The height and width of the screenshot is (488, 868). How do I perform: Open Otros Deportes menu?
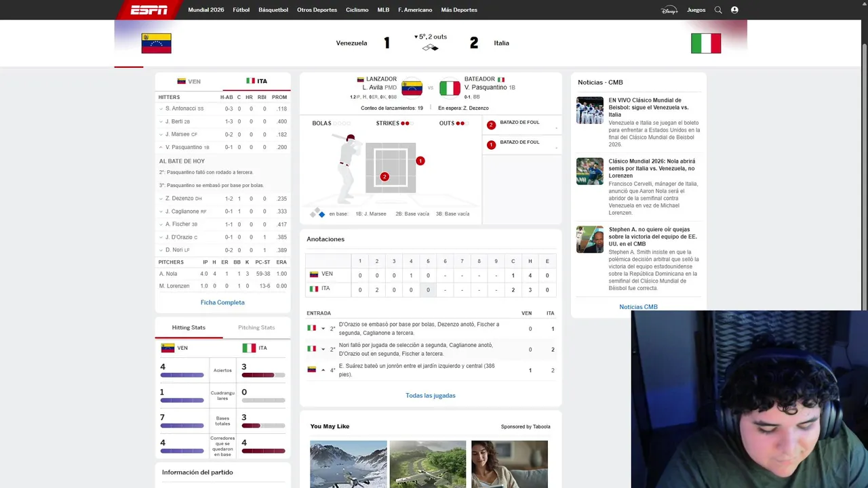coord(317,10)
